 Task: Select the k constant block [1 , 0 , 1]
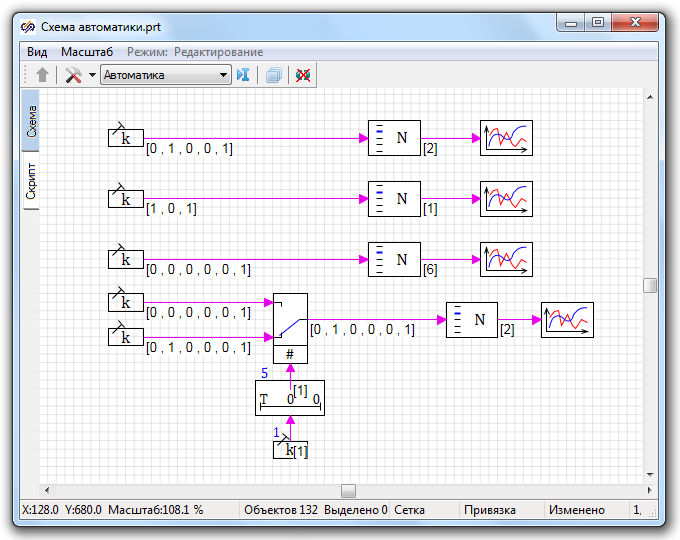pos(125,199)
